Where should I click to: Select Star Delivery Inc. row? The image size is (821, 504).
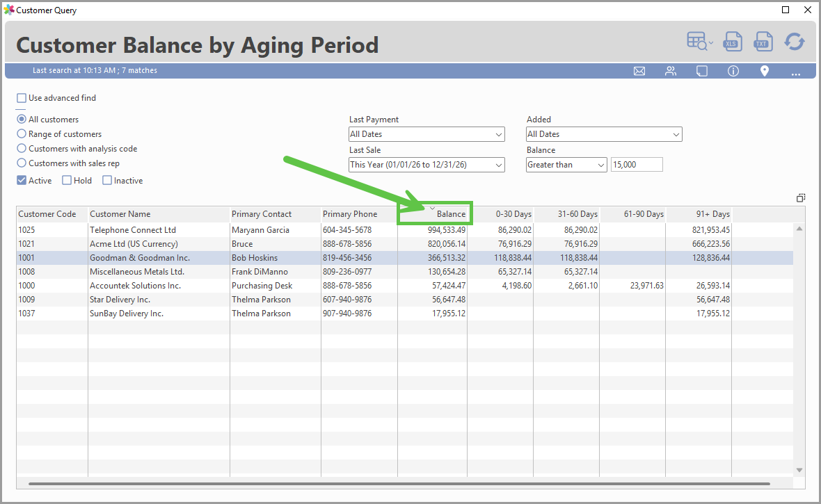coord(405,300)
